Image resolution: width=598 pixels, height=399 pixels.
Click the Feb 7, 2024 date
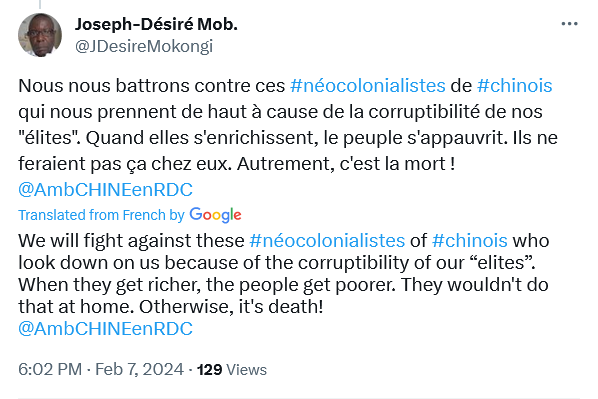139,369
